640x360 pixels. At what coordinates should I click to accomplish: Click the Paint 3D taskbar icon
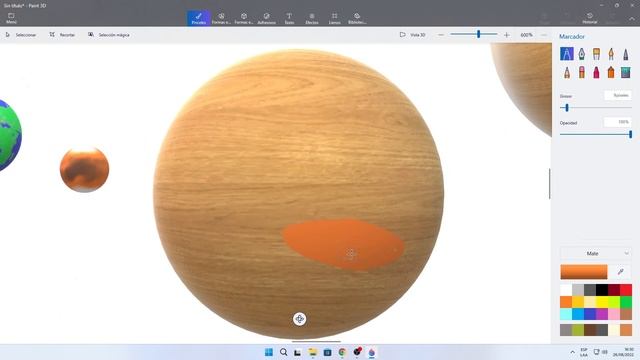point(371,352)
